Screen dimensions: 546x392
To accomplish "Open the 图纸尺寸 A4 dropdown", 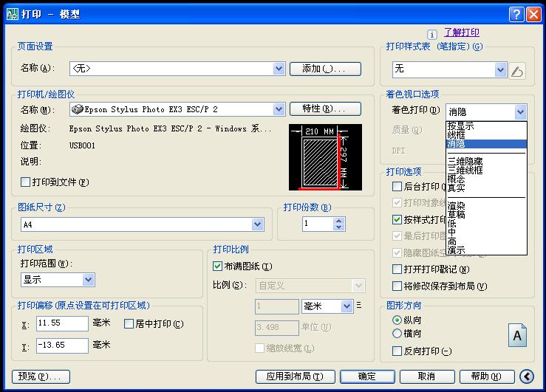I will click(258, 224).
